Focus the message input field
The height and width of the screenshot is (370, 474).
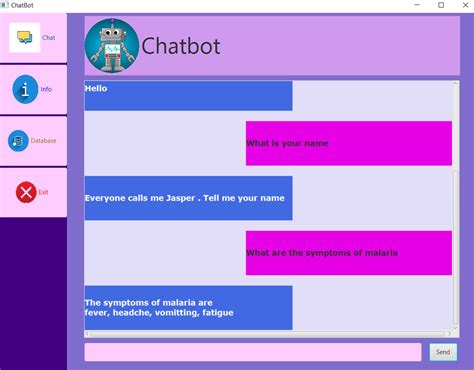click(253, 352)
